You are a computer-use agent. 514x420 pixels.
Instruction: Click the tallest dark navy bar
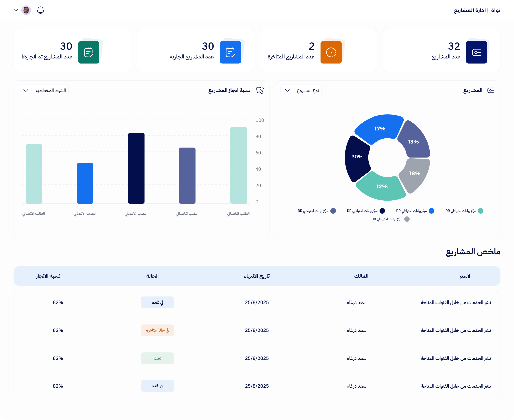136,168
